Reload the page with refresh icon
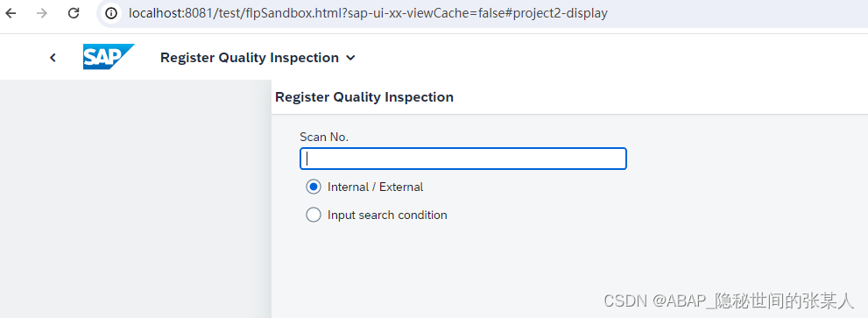Screen dimensions: 868x318 (x=74, y=13)
